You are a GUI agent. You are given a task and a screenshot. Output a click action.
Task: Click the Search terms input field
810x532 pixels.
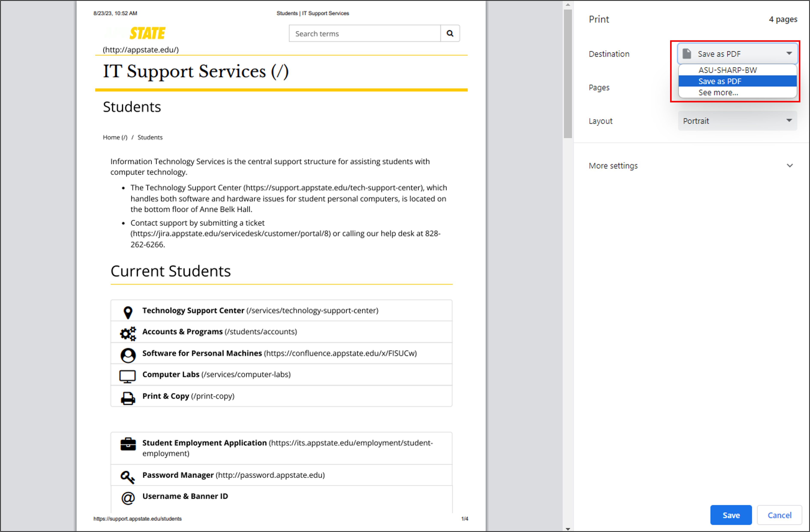tap(364, 33)
